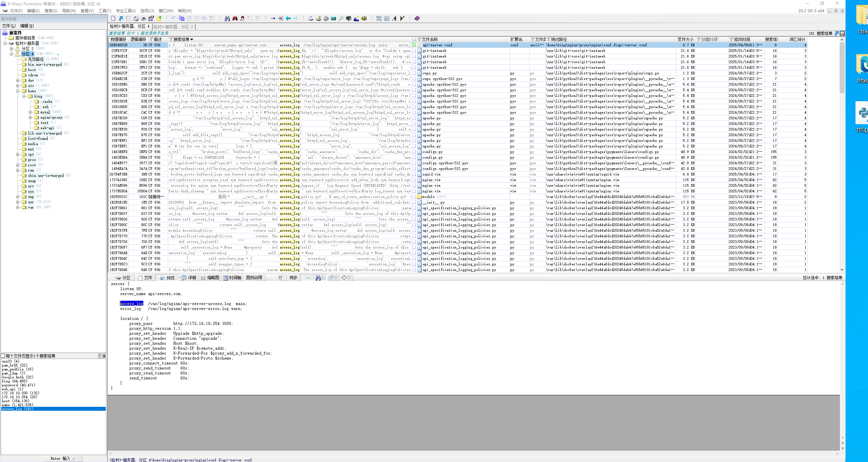The height and width of the screenshot is (462, 868).
Task: Tick the checkbox for api-server.conf row
Action: pos(415,45)
